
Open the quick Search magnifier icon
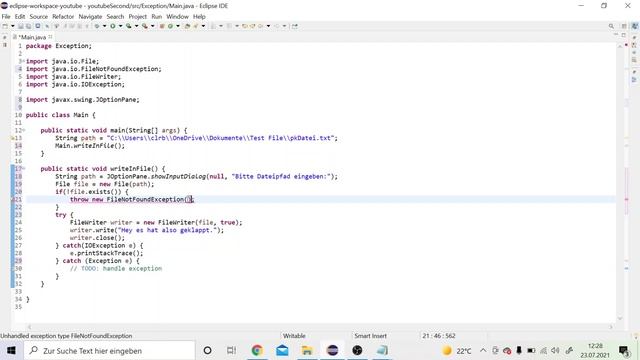[611, 26]
